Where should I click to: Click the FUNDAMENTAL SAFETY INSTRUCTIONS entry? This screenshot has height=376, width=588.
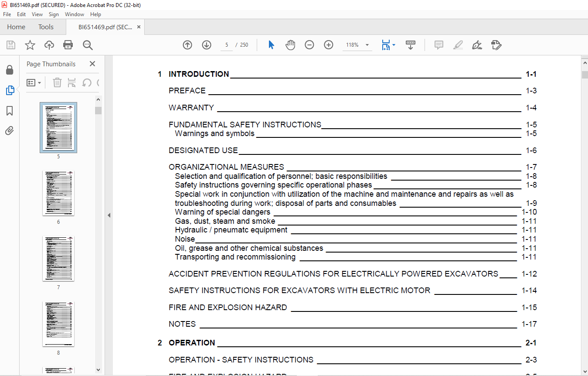(x=245, y=125)
